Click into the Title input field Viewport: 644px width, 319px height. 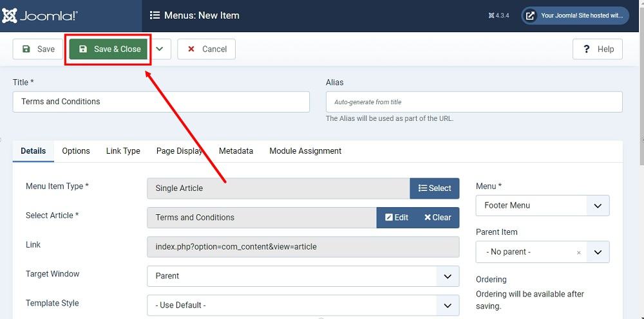pyautogui.click(x=161, y=102)
